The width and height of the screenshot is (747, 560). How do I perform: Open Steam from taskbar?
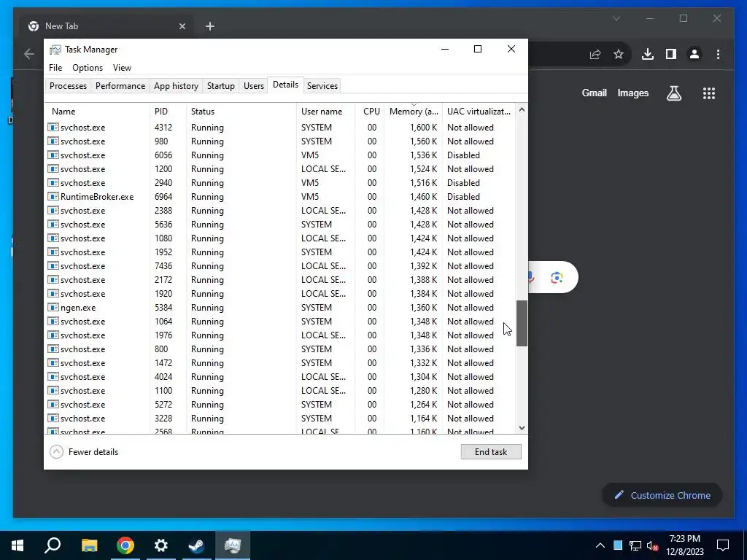click(x=197, y=545)
